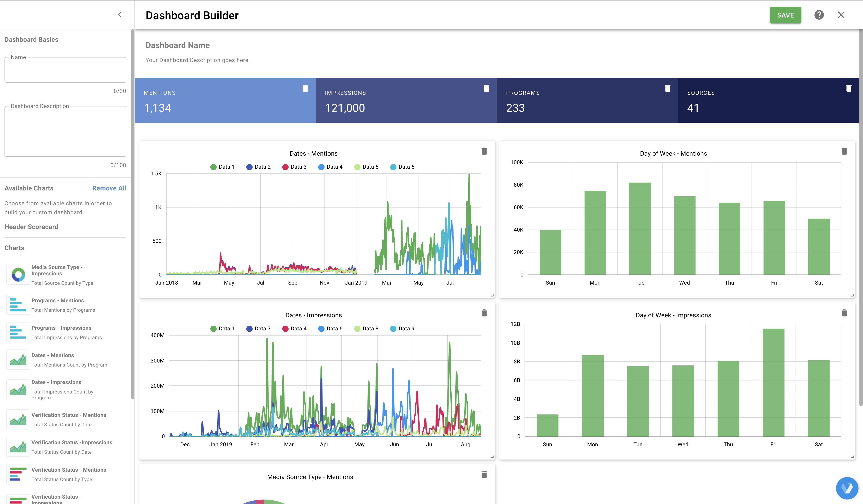Image resolution: width=863 pixels, height=504 pixels.
Task: Click the green SAVE button
Action: click(x=785, y=15)
